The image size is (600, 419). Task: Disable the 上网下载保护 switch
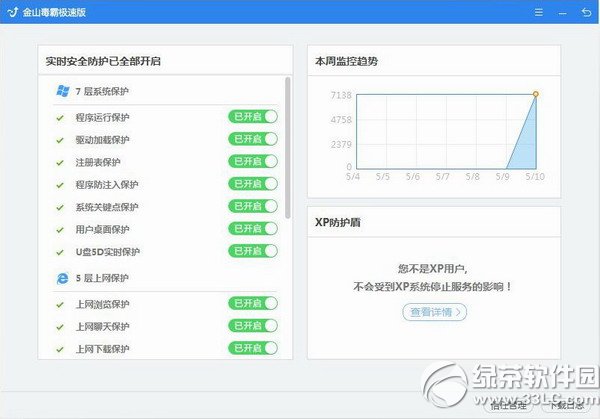click(x=253, y=348)
